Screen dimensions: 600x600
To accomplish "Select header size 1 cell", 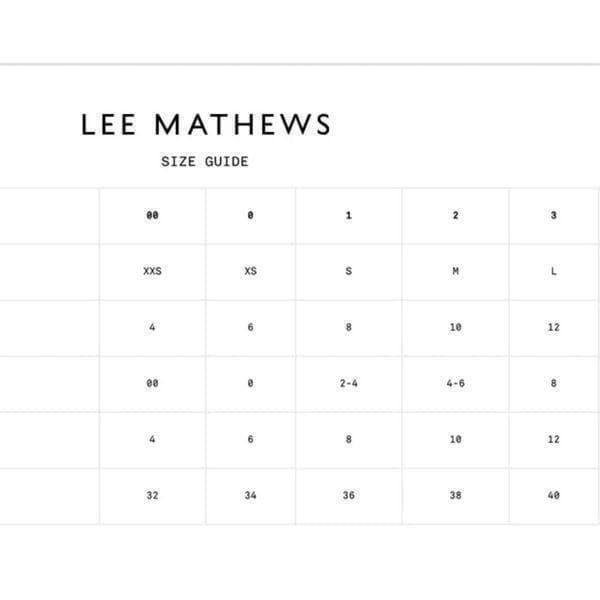I will [349, 215].
